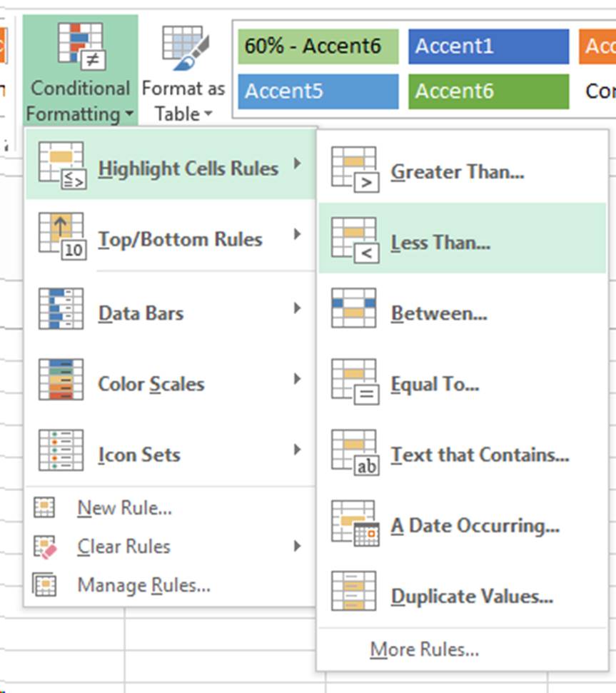This screenshot has width=616, height=693.
Task: Apply the Accent1 cell style
Action: pos(489,46)
